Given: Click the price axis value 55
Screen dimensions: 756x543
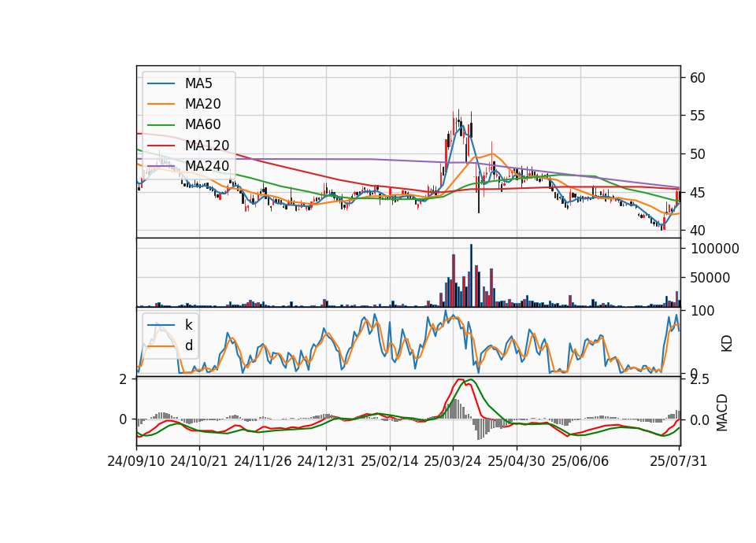Looking at the screenshot, I should [x=697, y=116].
